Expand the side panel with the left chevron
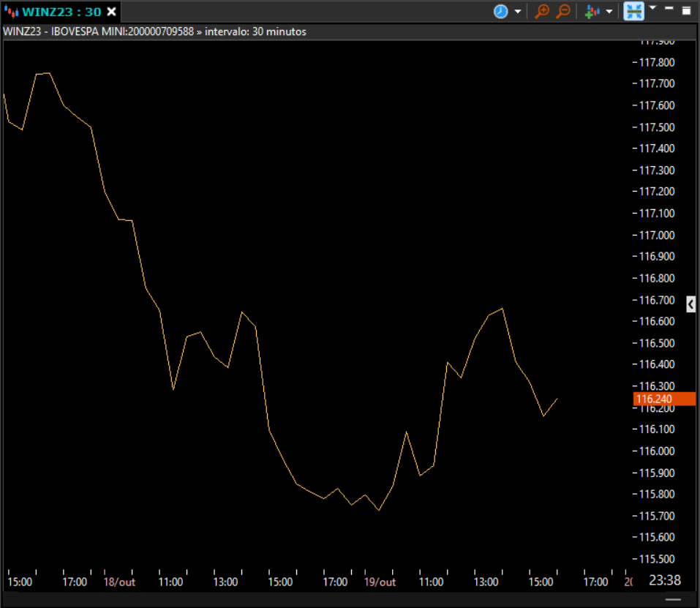 [690, 304]
